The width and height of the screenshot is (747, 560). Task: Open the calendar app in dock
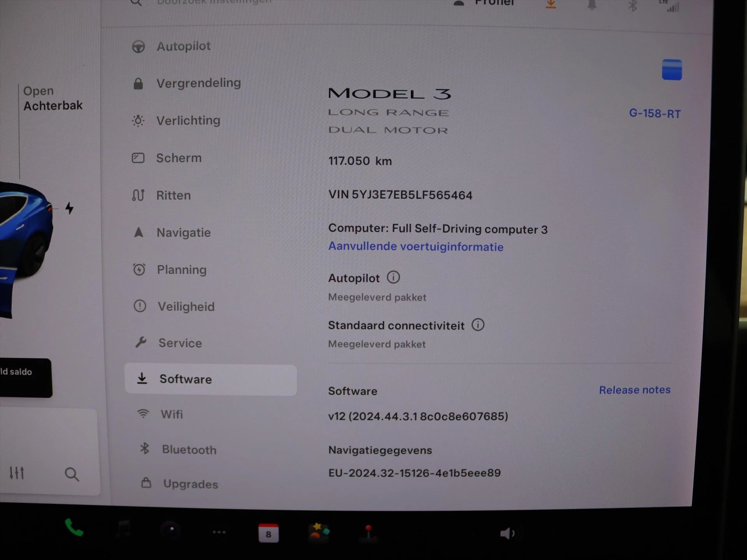[x=268, y=533]
